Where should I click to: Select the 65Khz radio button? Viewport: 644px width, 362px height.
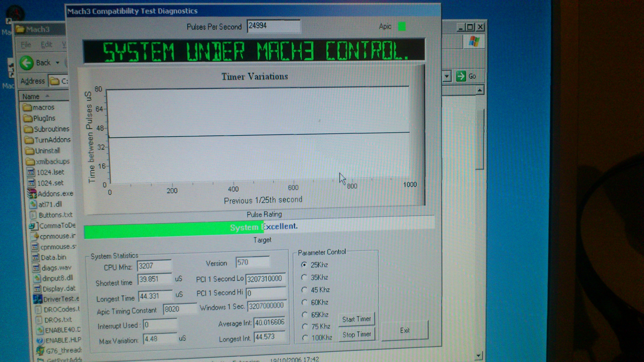pos(305,314)
